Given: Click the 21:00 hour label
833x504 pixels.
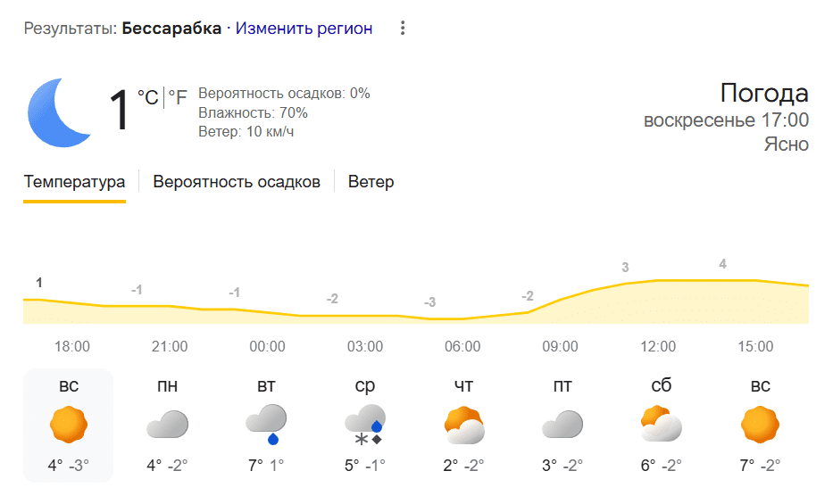Looking at the screenshot, I should pos(170,346).
